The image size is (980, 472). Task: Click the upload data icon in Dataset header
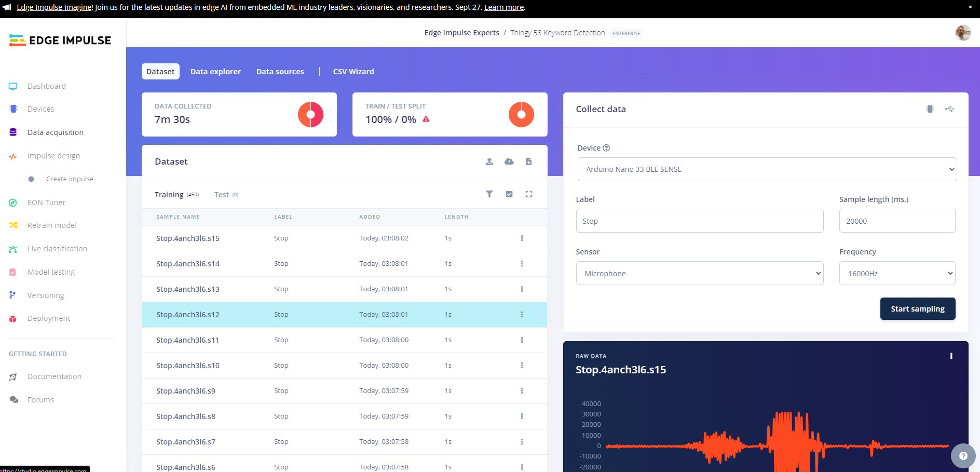click(x=489, y=161)
